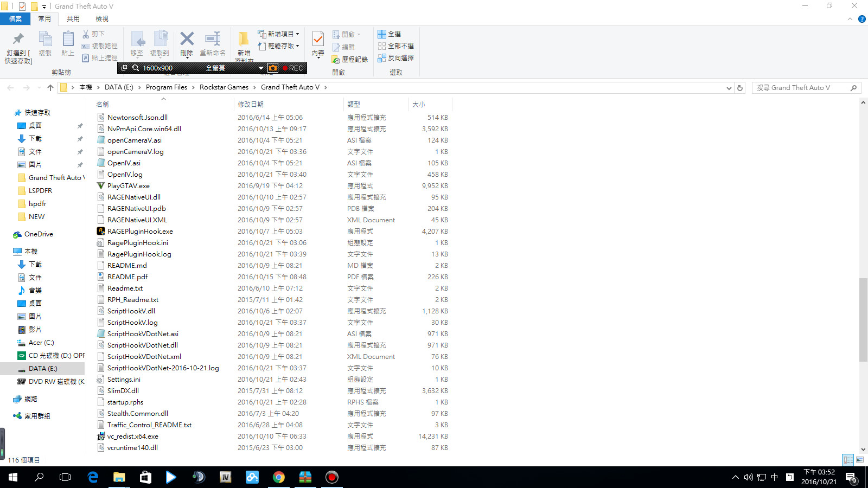Click the up-folder arrow beside the address bar
The height and width of the screenshot is (488, 868).
click(x=50, y=87)
